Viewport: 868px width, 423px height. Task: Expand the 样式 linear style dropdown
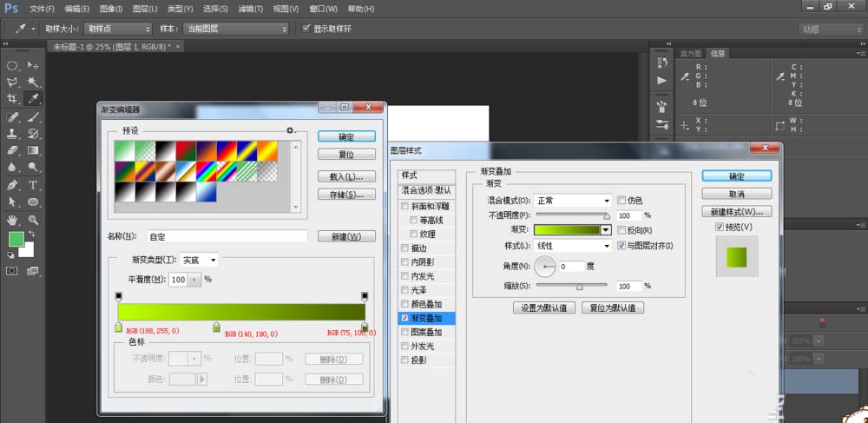tap(572, 246)
